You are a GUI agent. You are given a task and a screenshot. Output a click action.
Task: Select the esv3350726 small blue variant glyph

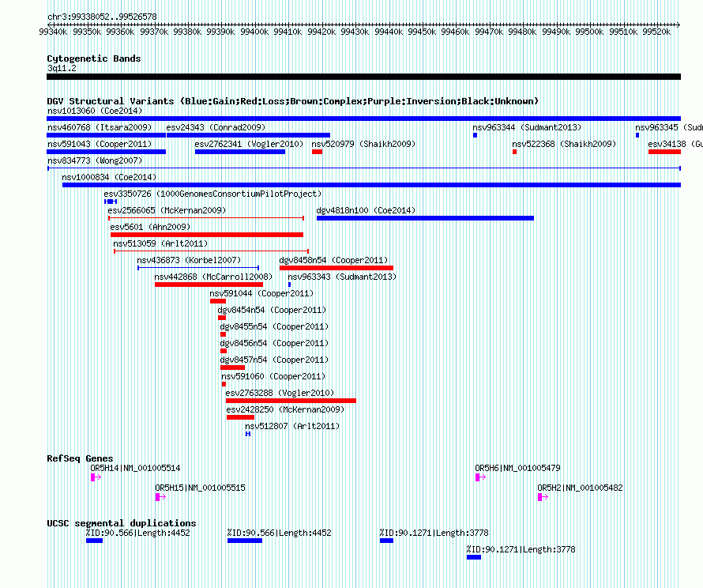tap(111, 202)
